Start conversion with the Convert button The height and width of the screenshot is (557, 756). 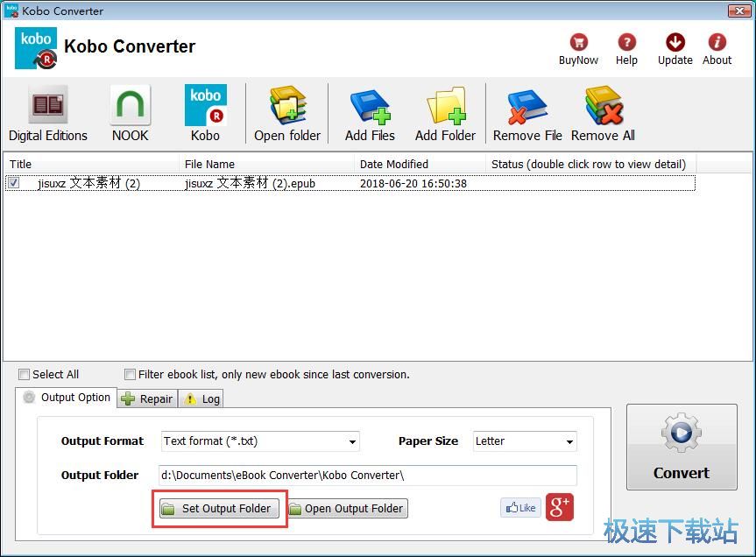tap(682, 448)
